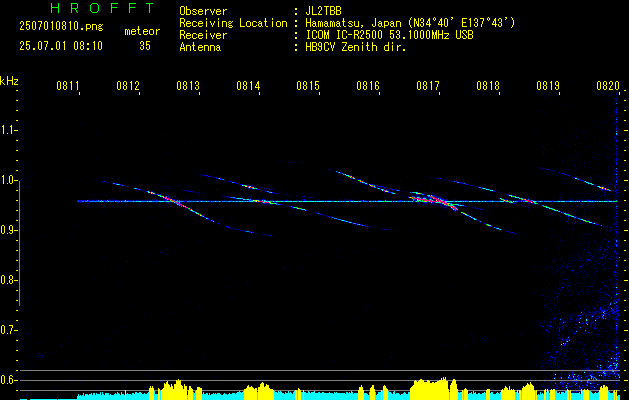This screenshot has width=629, height=400.
Task: Click the Antenna label
Action: pyautogui.click(x=200, y=47)
